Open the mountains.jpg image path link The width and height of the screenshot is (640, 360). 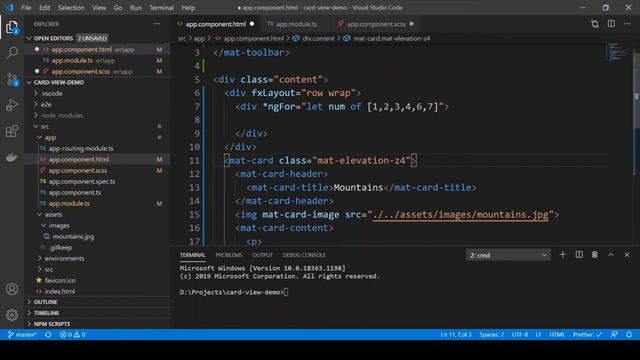[x=460, y=215]
